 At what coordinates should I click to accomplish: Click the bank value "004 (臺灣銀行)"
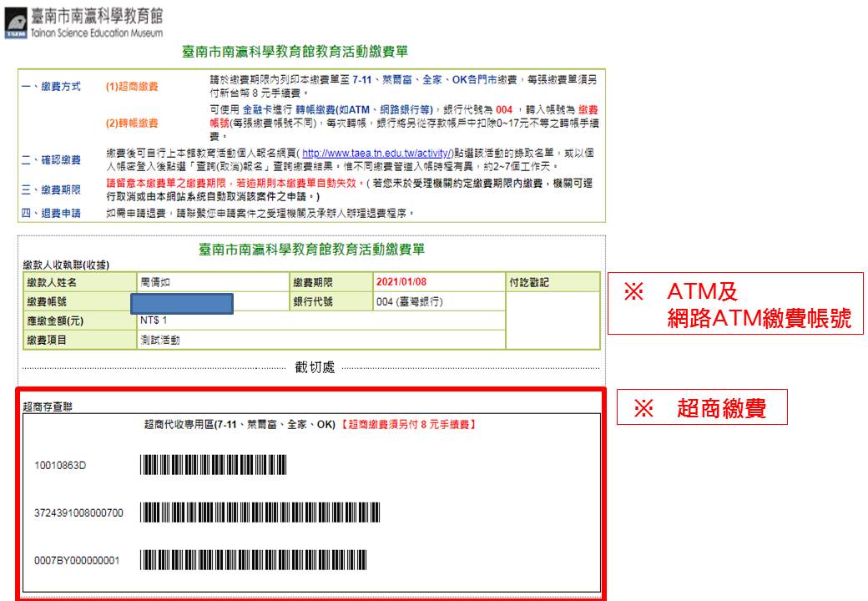tap(410, 301)
